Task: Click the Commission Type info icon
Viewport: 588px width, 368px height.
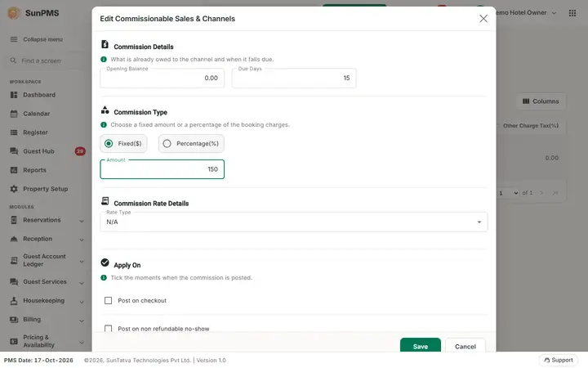Action: (104, 124)
